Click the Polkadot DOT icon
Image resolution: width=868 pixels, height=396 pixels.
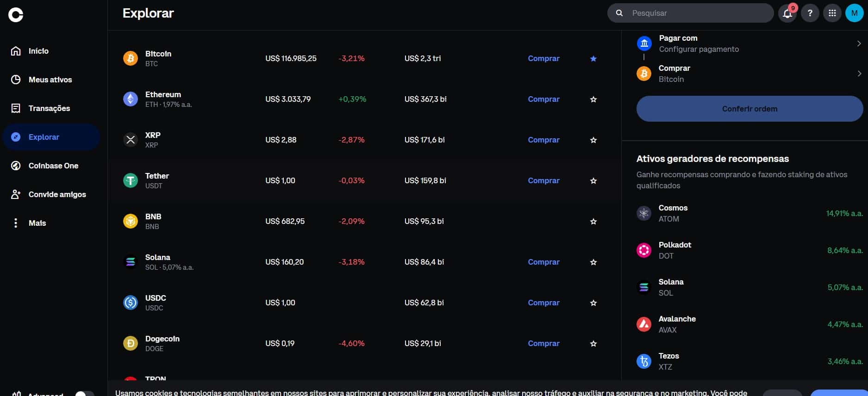(x=644, y=250)
